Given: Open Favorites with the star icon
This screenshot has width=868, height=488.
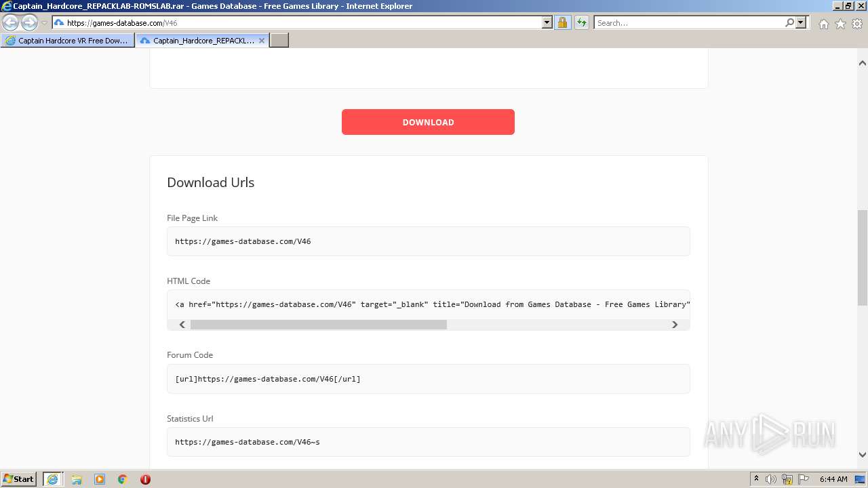Looking at the screenshot, I should [840, 24].
